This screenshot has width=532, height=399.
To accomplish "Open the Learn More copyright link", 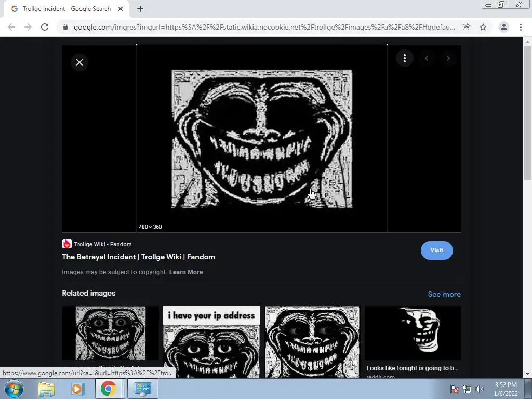I will click(186, 272).
